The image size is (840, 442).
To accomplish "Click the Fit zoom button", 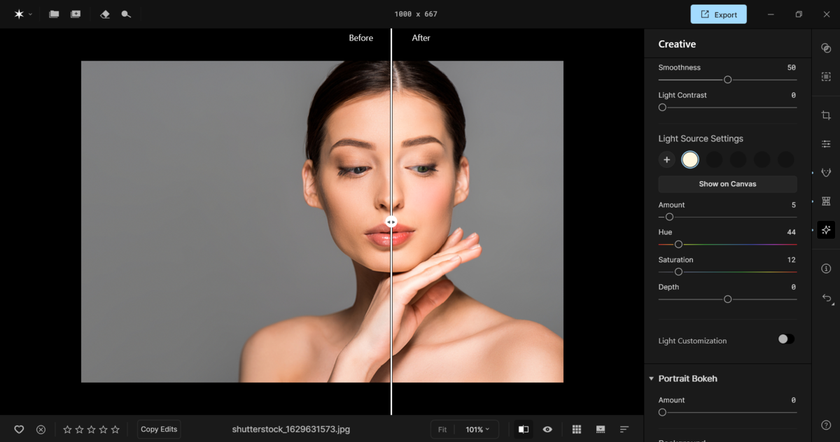I will click(x=442, y=429).
